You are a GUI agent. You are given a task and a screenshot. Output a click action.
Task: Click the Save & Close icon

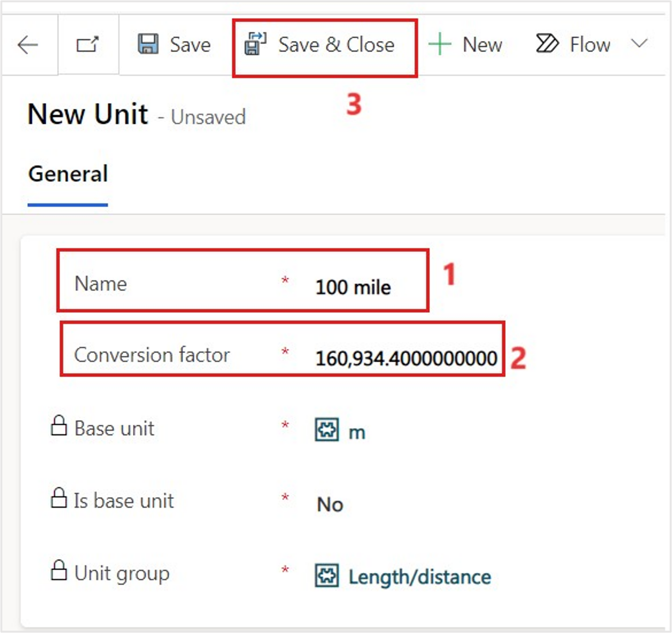pos(255,44)
